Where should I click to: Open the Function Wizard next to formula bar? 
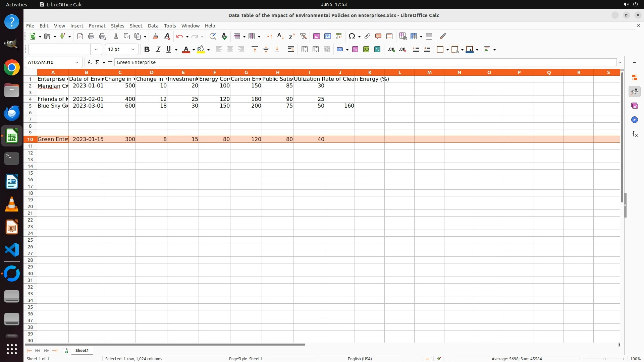[x=90, y=62]
